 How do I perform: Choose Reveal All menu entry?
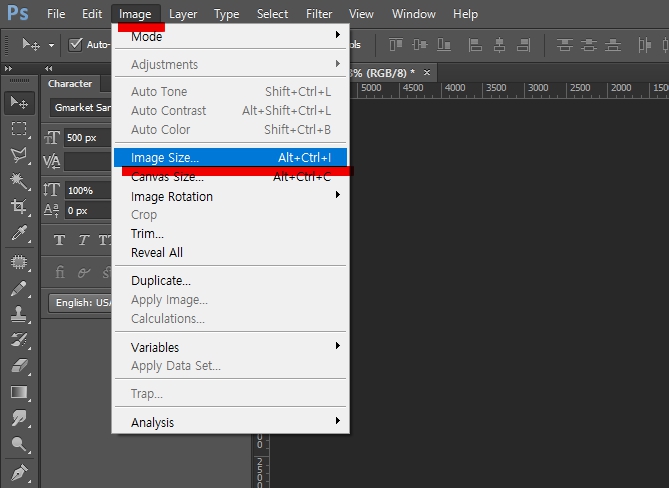tap(230, 253)
